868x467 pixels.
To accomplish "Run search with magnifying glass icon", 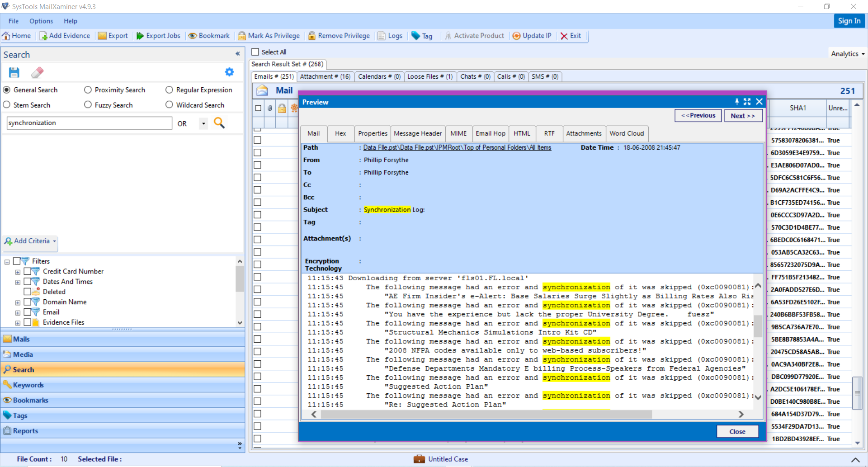I will point(219,123).
